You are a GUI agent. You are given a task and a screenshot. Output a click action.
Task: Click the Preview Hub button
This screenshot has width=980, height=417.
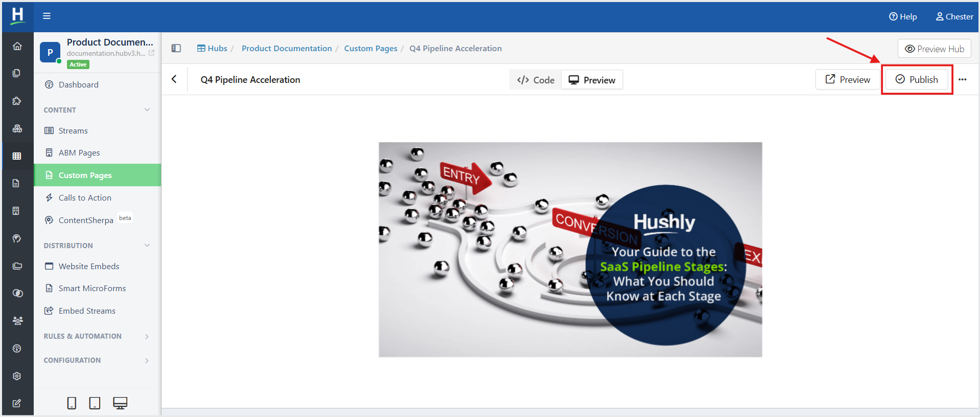tap(935, 49)
